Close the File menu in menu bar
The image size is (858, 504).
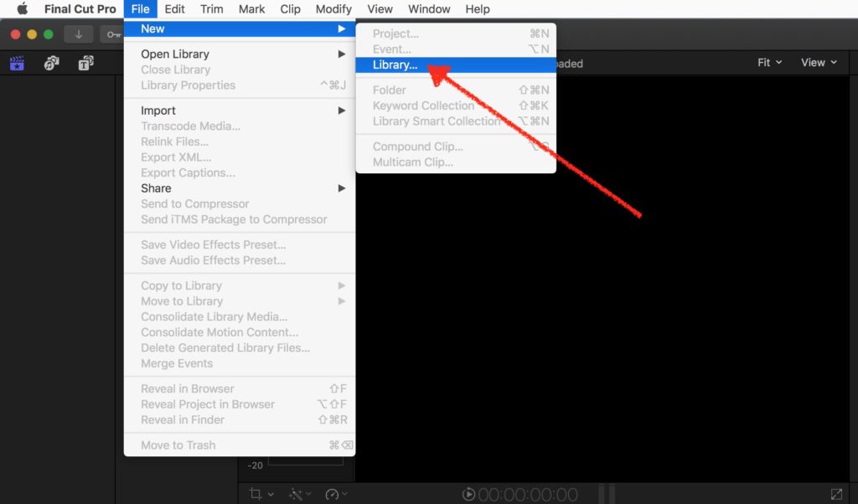pos(140,8)
